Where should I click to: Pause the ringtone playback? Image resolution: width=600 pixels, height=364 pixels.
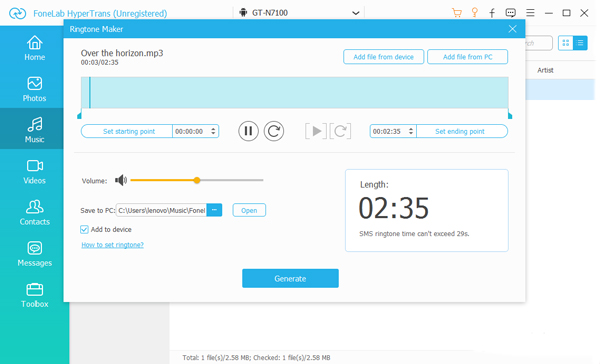point(248,131)
